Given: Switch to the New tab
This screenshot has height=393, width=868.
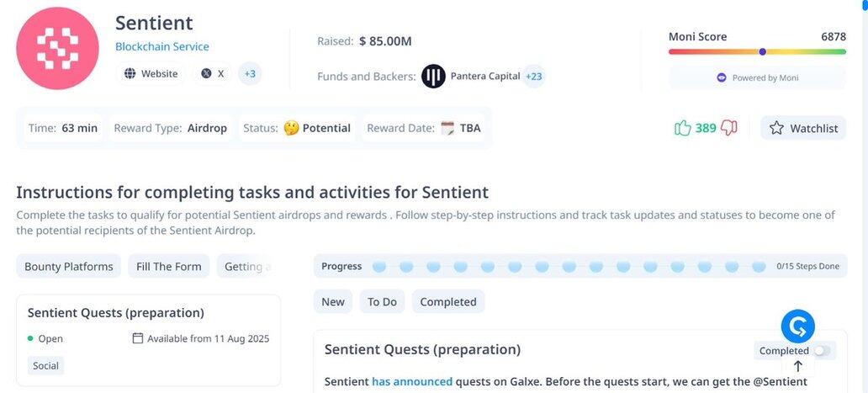Looking at the screenshot, I should coord(333,302).
